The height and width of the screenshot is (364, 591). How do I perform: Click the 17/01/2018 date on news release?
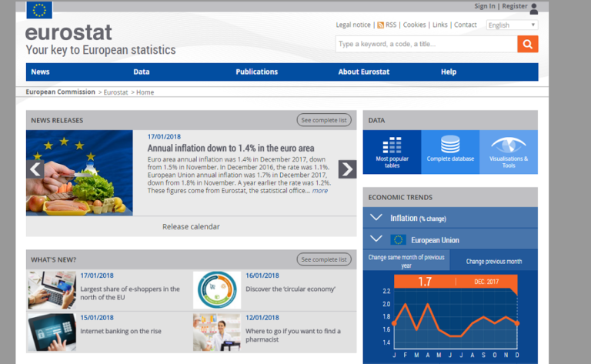pyautogui.click(x=164, y=137)
